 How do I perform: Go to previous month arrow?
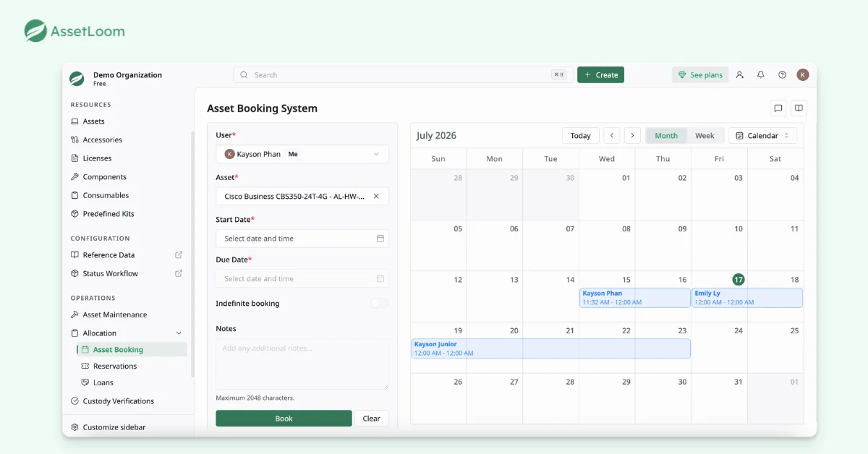point(612,136)
